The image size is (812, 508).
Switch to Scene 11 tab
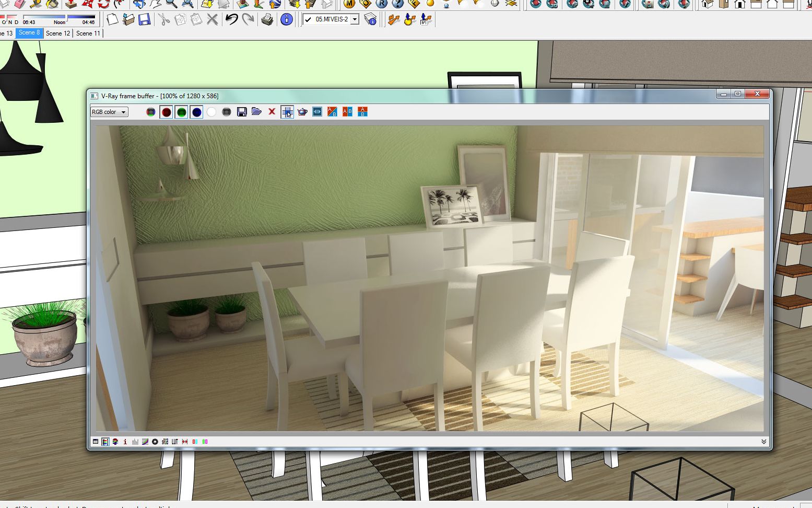pos(88,33)
